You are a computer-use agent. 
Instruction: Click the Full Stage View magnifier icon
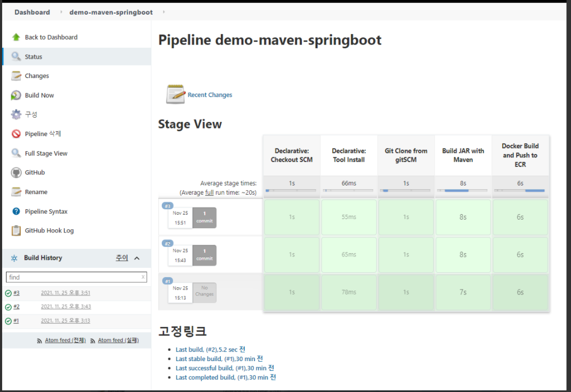(16, 153)
